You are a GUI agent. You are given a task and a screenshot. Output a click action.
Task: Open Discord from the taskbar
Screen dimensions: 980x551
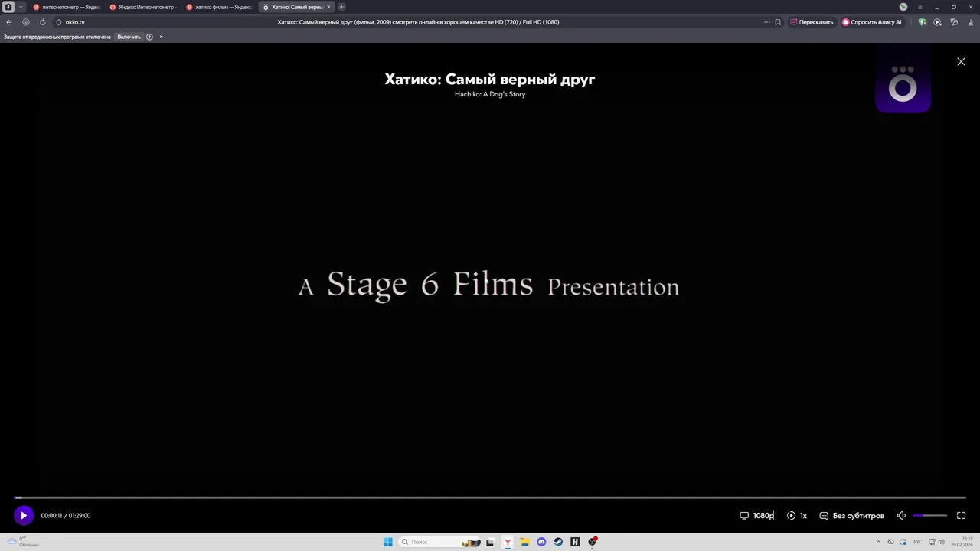[x=541, y=542]
